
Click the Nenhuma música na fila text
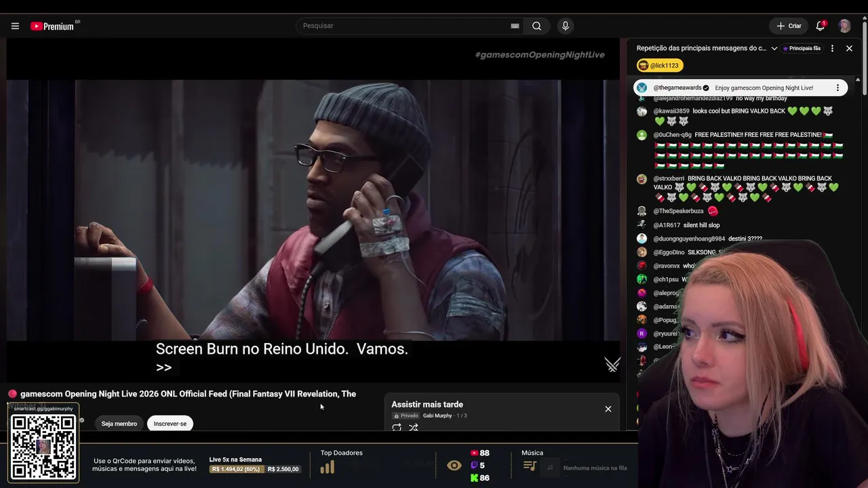click(595, 468)
